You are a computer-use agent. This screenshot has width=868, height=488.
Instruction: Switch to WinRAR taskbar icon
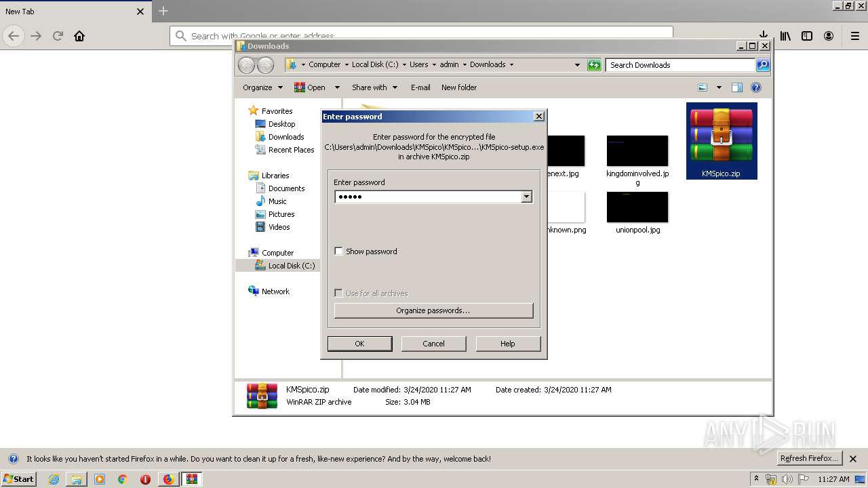point(192,479)
